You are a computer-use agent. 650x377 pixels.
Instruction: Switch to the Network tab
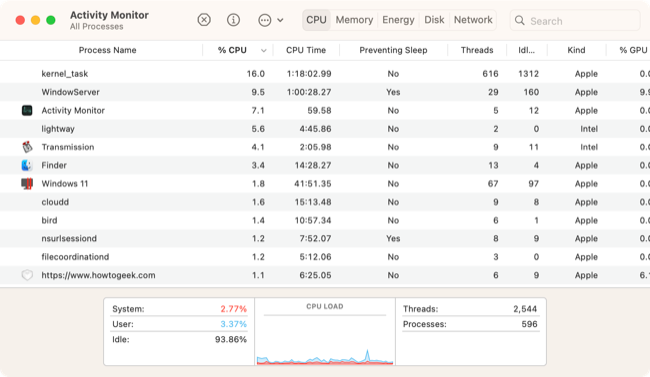[473, 20]
